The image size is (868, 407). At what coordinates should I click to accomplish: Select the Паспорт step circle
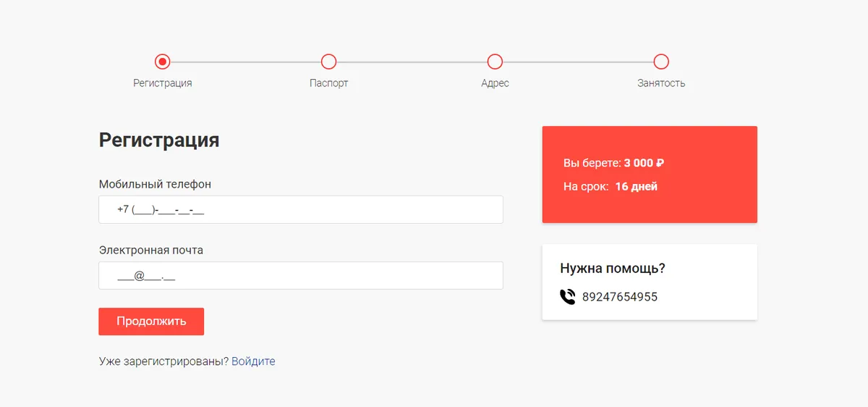[x=328, y=62]
